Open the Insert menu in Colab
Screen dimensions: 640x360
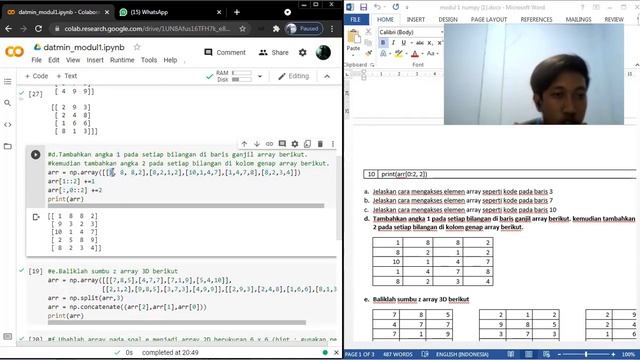[x=95, y=60]
